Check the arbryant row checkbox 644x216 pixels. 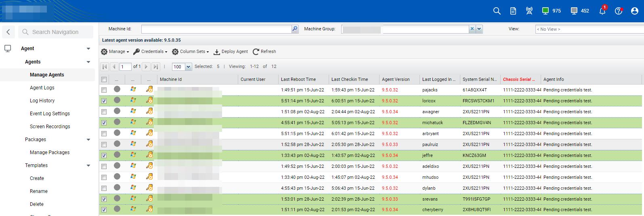(104, 134)
